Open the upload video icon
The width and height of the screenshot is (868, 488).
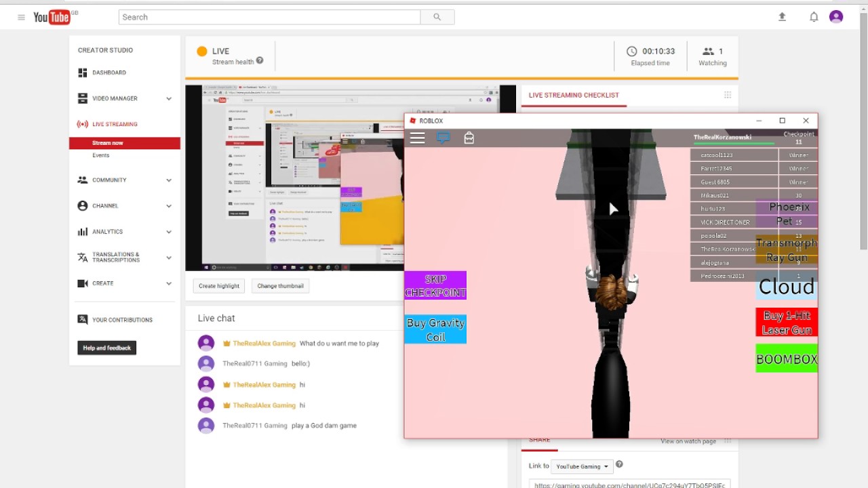click(782, 17)
